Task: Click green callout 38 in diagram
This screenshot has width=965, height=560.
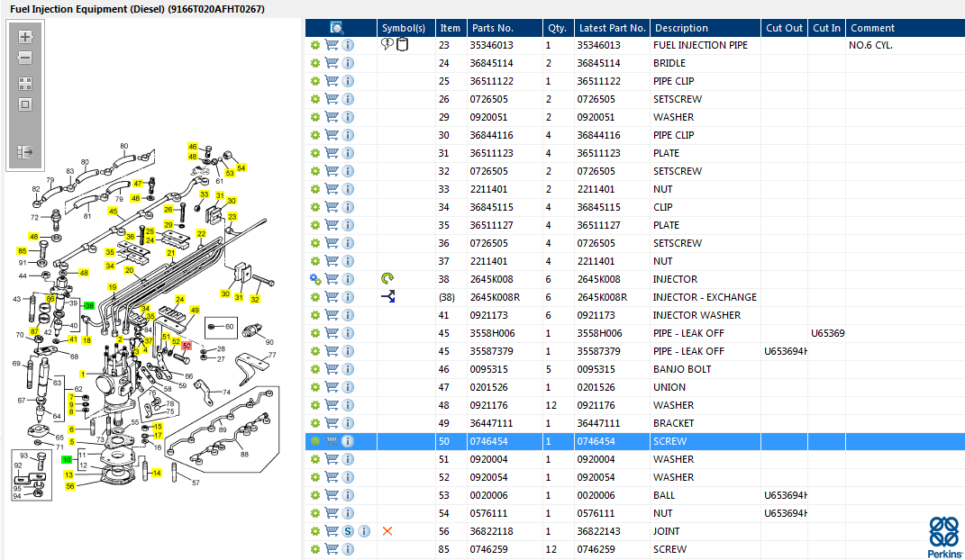Action: click(89, 305)
